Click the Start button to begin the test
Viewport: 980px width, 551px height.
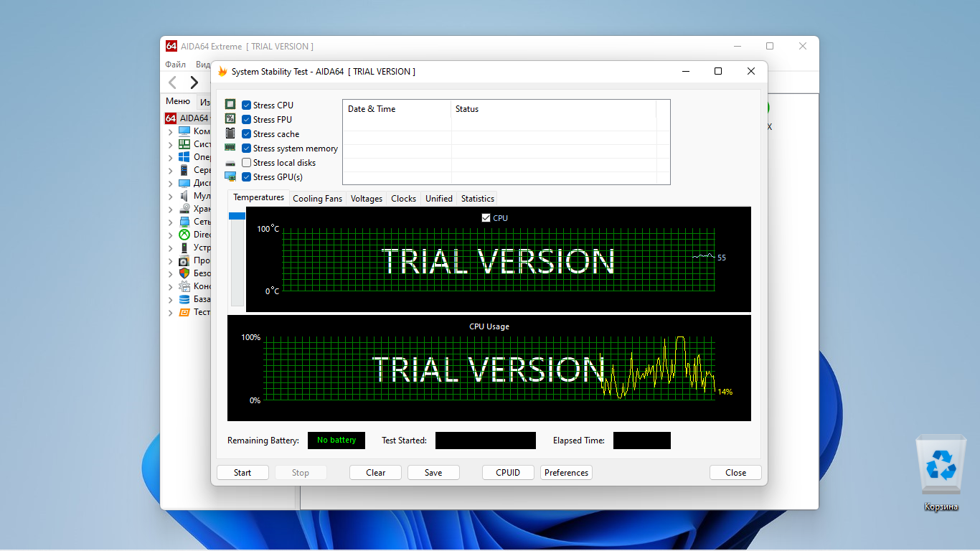coord(242,473)
